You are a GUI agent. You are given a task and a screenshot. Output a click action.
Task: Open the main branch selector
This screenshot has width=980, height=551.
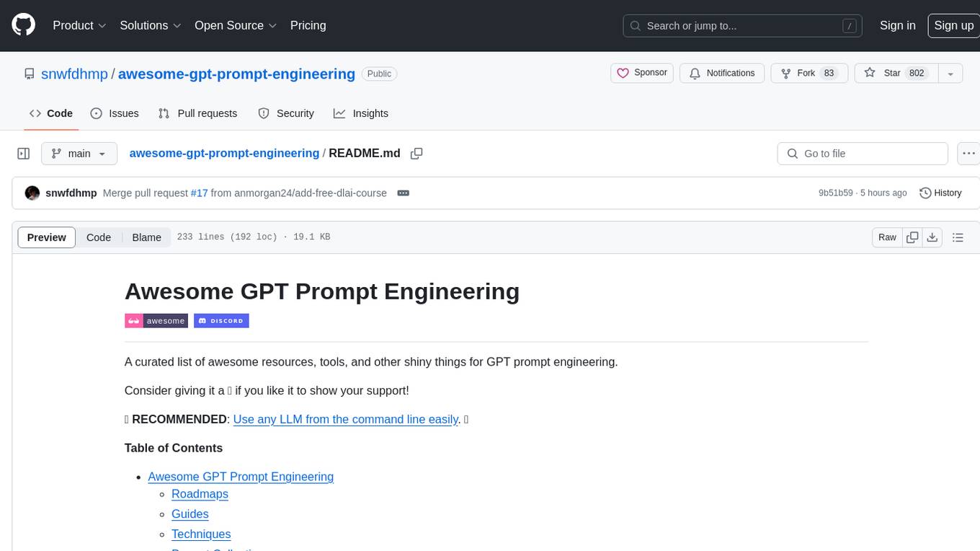(79, 154)
